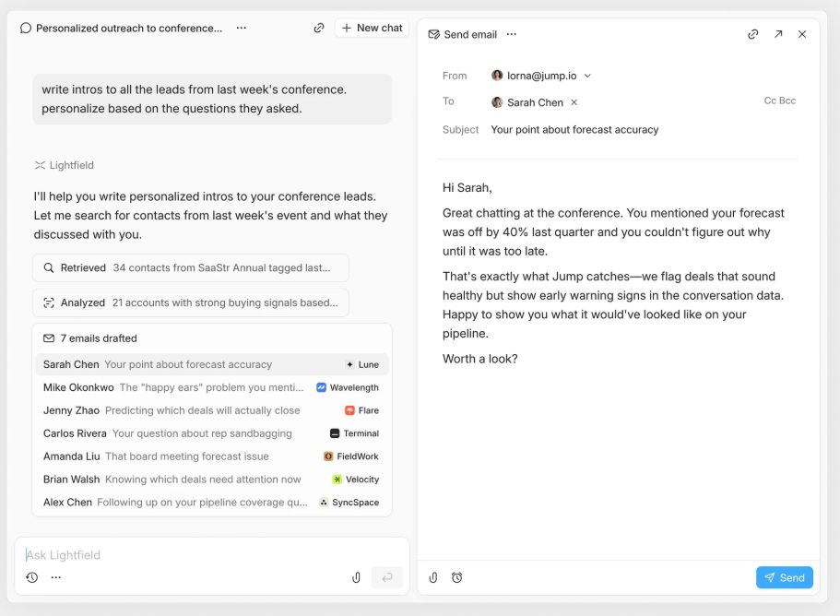
Task: Start a New chat
Action: (x=372, y=28)
